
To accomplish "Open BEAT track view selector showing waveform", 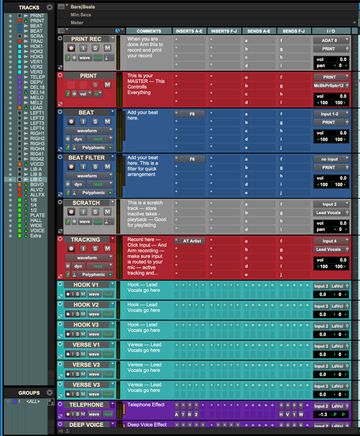I will point(89,131).
